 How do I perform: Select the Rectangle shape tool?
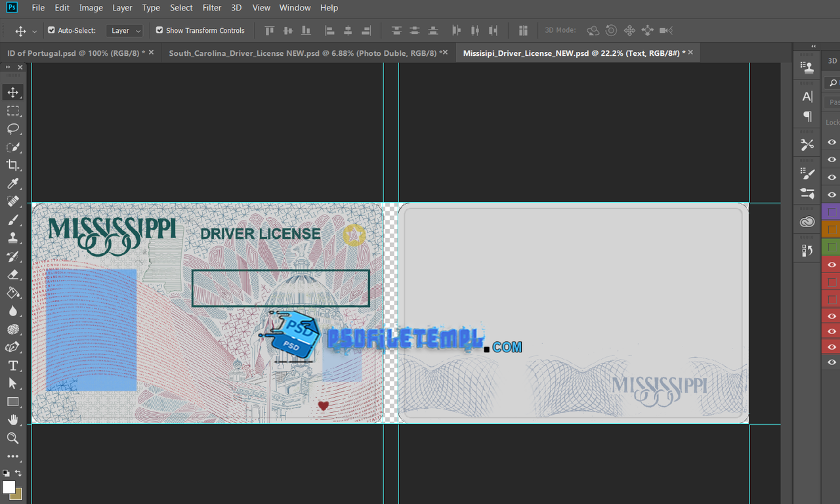coord(13,402)
